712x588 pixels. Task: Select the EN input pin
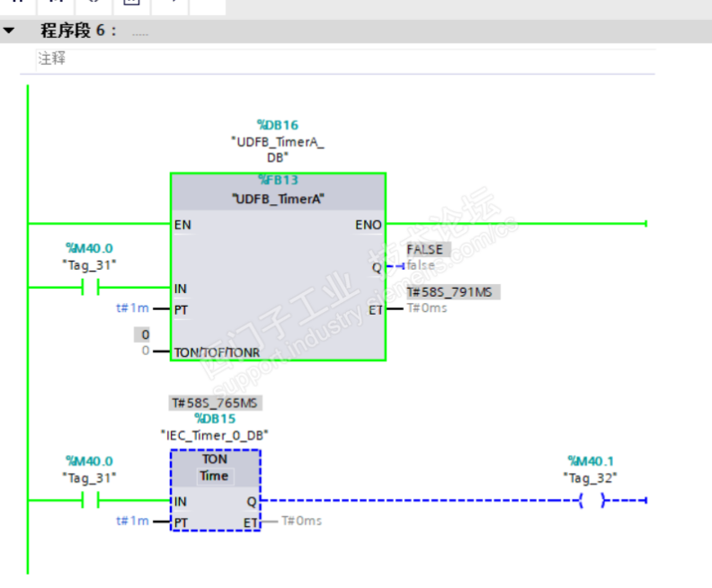pyautogui.click(x=182, y=225)
